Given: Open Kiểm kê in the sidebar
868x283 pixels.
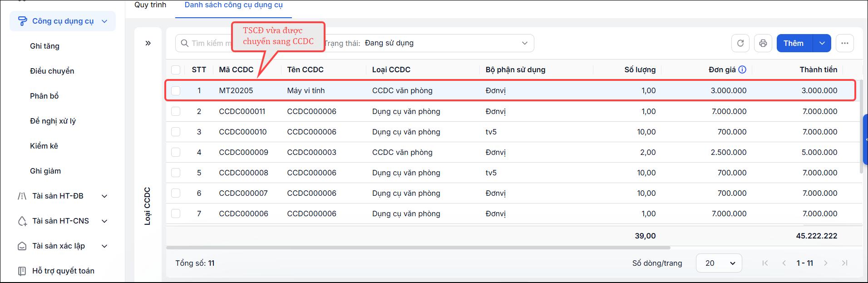Looking at the screenshot, I should pos(44,146).
